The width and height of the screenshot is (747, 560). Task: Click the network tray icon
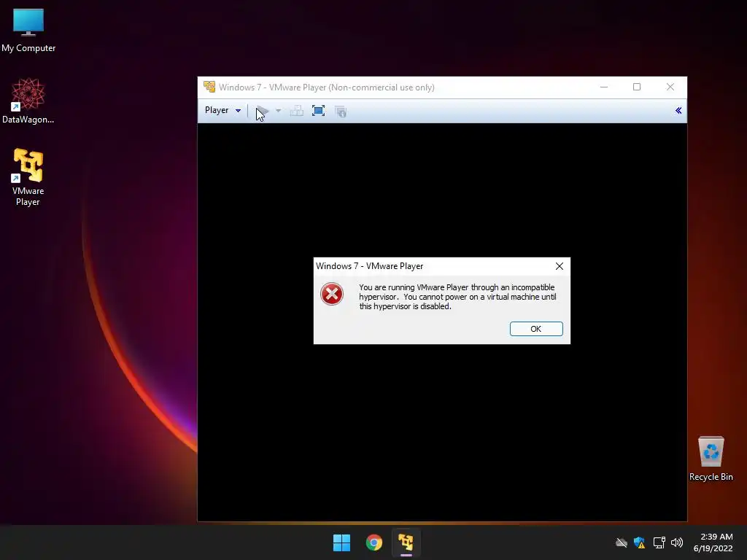659,542
